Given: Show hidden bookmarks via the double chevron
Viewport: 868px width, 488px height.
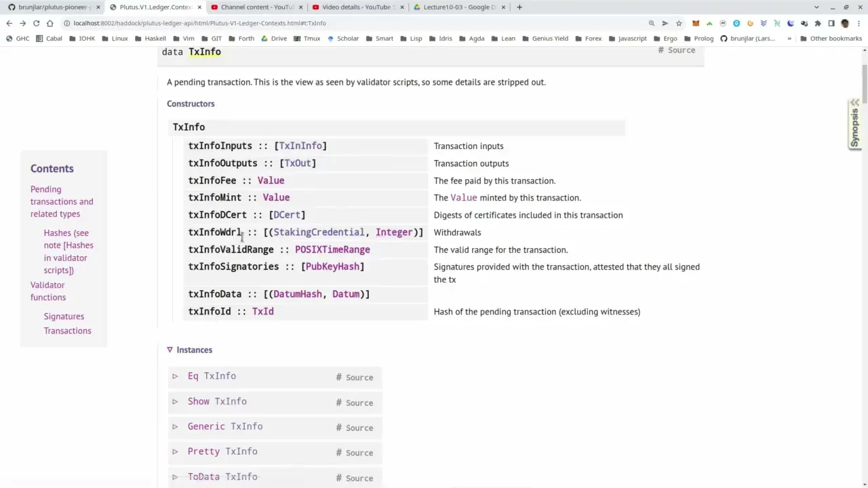Looking at the screenshot, I should pyautogui.click(x=789, y=39).
